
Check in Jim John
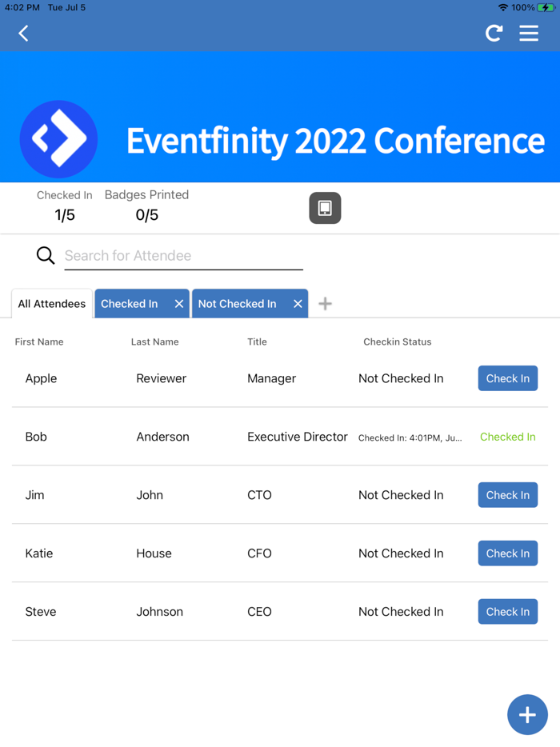point(507,494)
